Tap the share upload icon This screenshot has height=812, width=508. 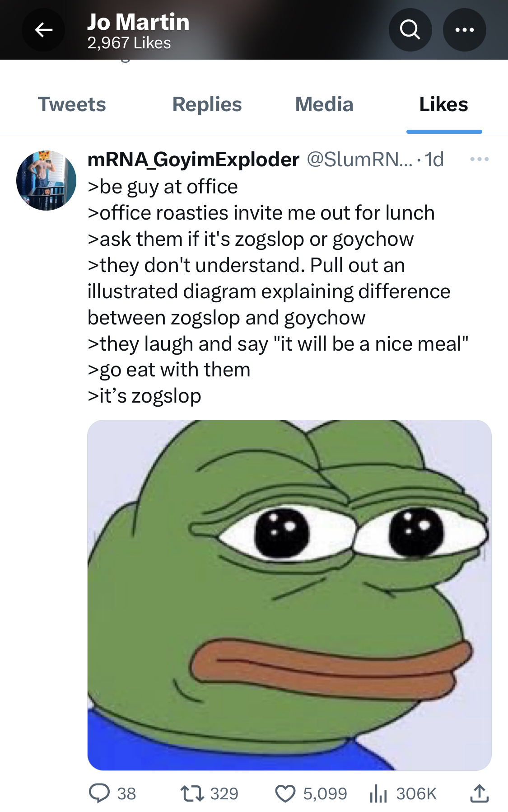click(480, 793)
